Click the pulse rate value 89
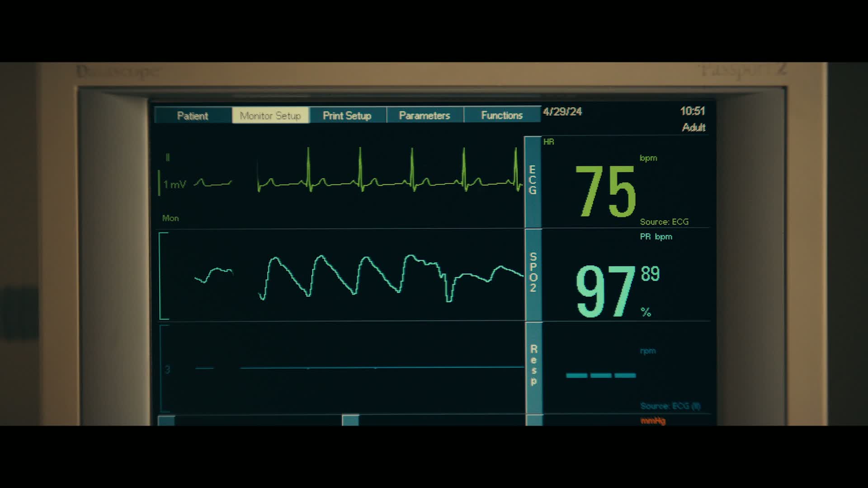The width and height of the screenshot is (868, 488). [650, 274]
